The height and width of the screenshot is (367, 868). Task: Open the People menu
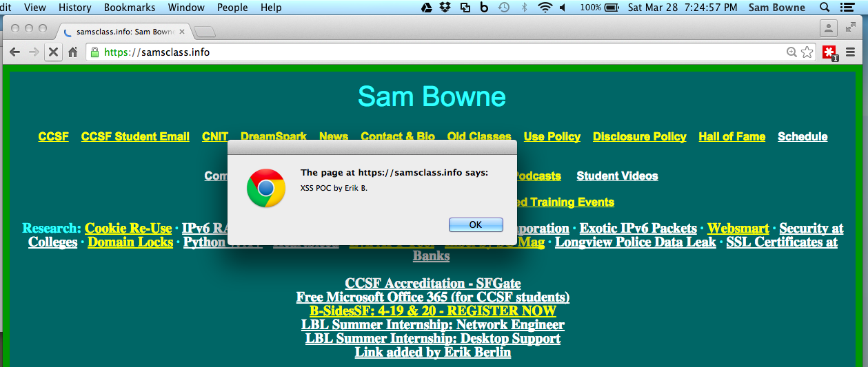232,8
